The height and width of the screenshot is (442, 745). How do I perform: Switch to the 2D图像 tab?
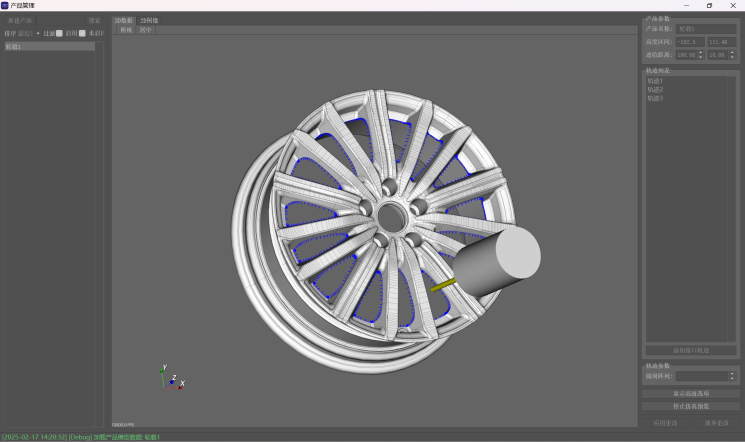tap(149, 20)
